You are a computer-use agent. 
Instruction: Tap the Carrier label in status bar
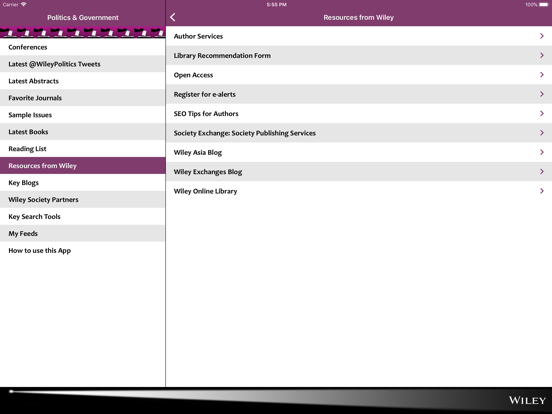[x=10, y=5]
